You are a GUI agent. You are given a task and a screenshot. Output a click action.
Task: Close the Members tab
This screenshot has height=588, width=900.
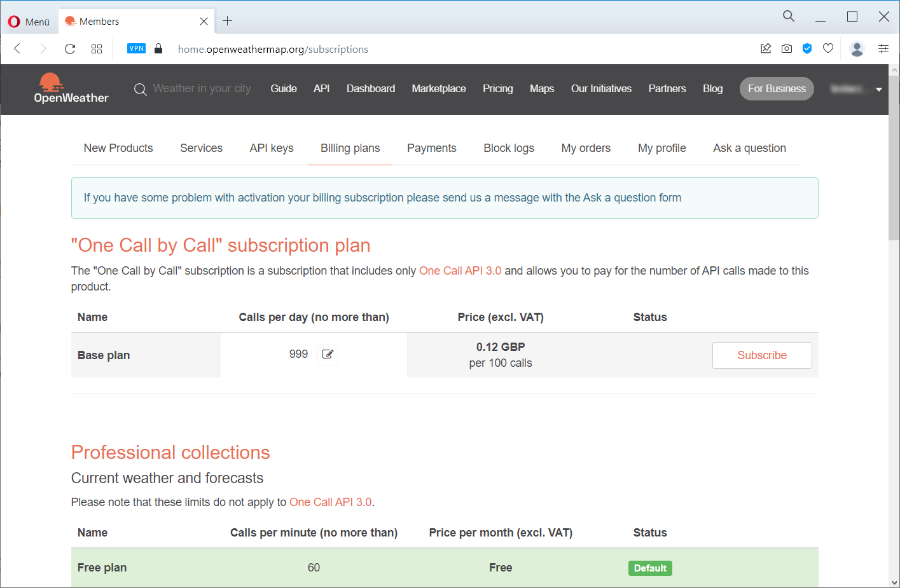click(x=204, y=21)
